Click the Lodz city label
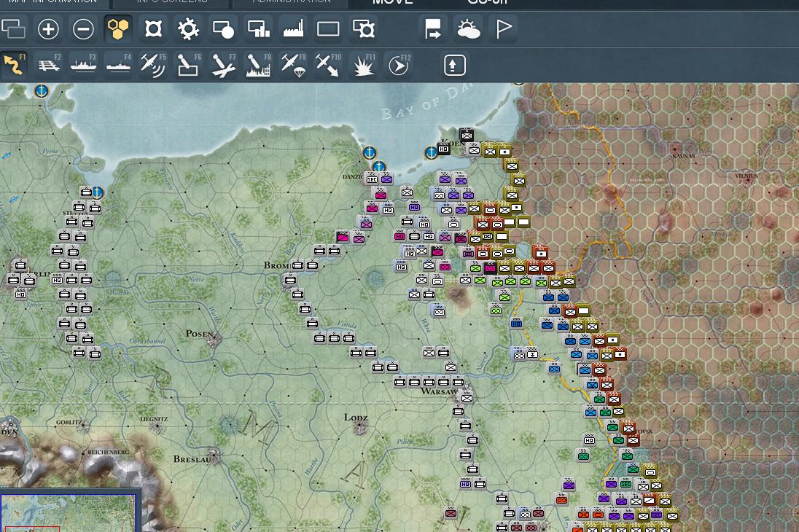The width and height of the screenshot is (799, 532). (356, 418)
